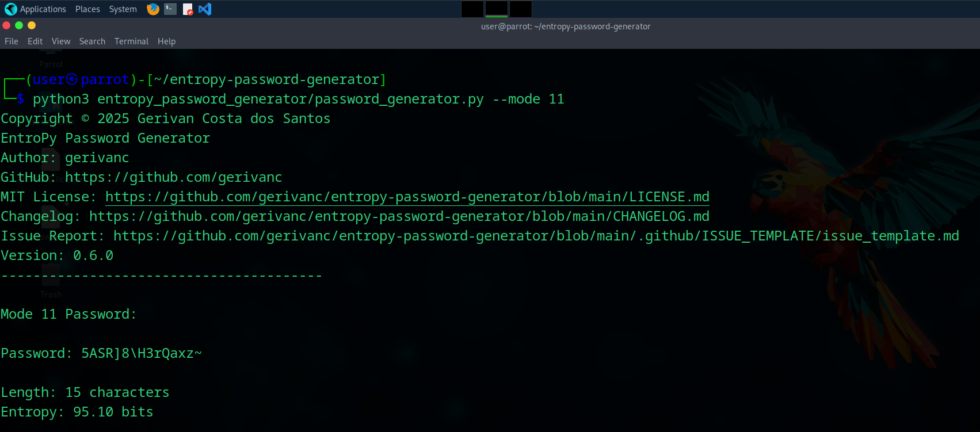
Task: Open the Search menu
Action: [92, 41]
